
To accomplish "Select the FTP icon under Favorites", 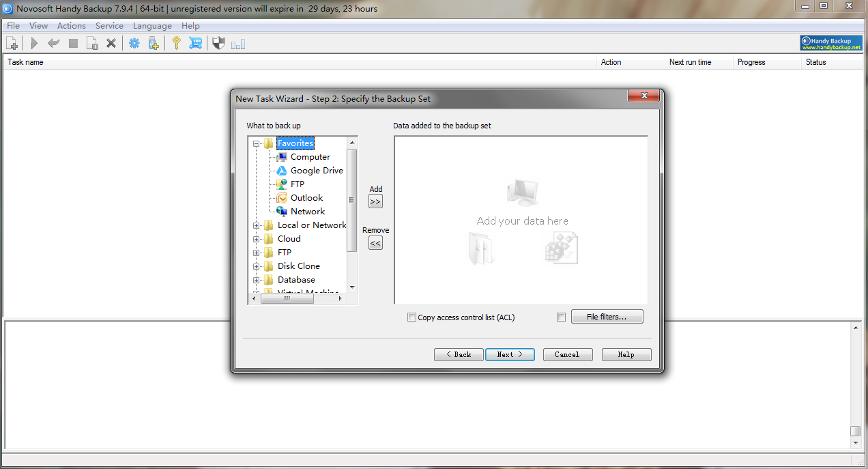I will (x=281, y=184).
